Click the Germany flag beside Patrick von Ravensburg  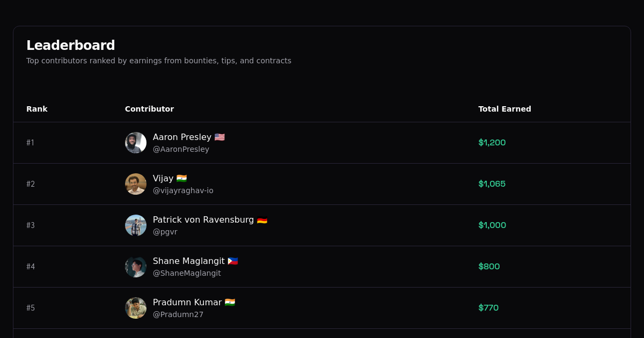pos(262,219)
